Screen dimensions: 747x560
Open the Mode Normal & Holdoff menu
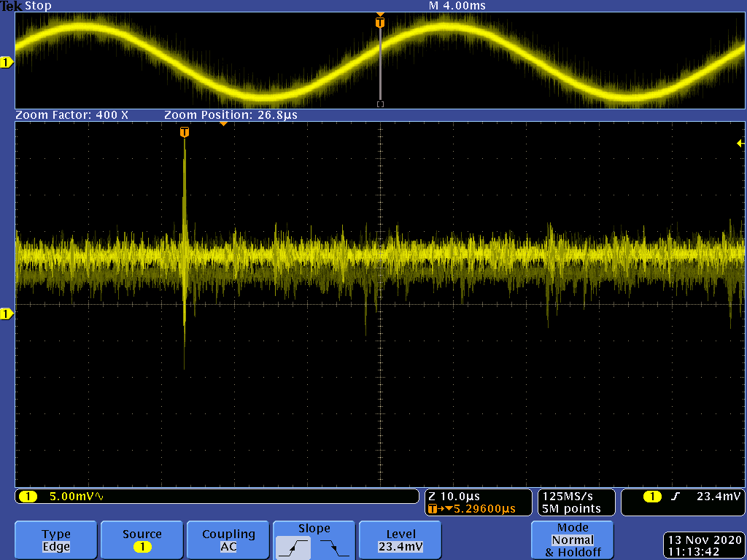tap(573, 540)
